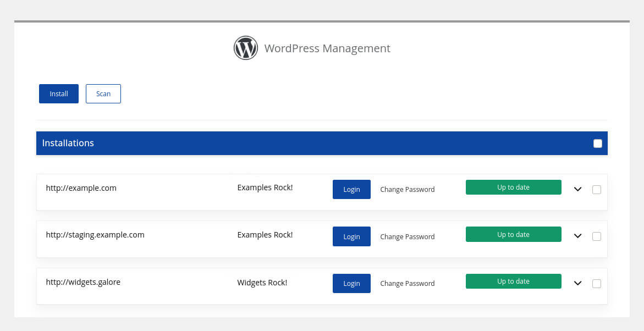The height and width of the screenshot is (331, 644).
Task: Change Password for widgets.galore
Action: 407,283
